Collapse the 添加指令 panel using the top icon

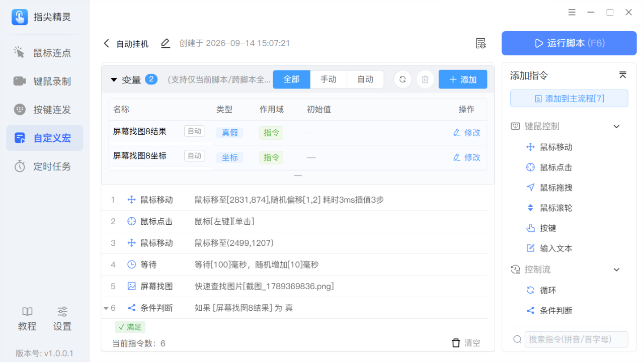(x=622, y=75)
